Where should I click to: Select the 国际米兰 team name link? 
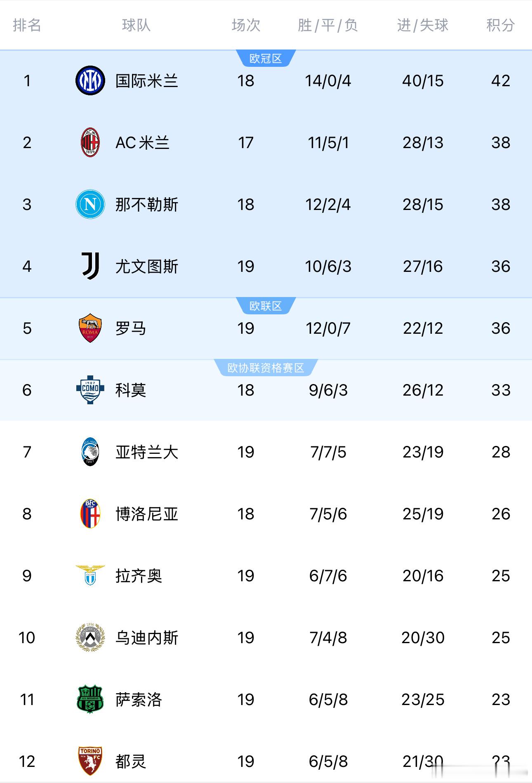[146, 81]
